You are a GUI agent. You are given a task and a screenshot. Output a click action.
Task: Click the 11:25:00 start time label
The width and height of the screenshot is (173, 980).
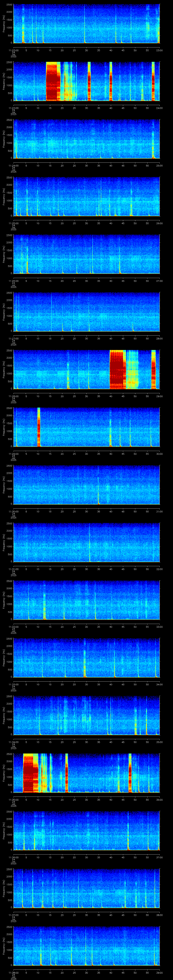pos(13,223)
